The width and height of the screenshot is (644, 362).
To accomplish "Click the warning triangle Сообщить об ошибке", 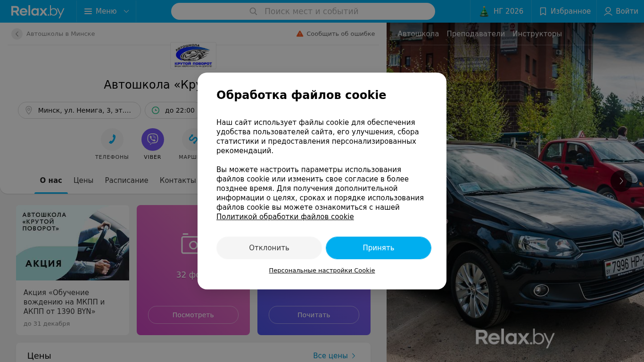I will (300, 34).
